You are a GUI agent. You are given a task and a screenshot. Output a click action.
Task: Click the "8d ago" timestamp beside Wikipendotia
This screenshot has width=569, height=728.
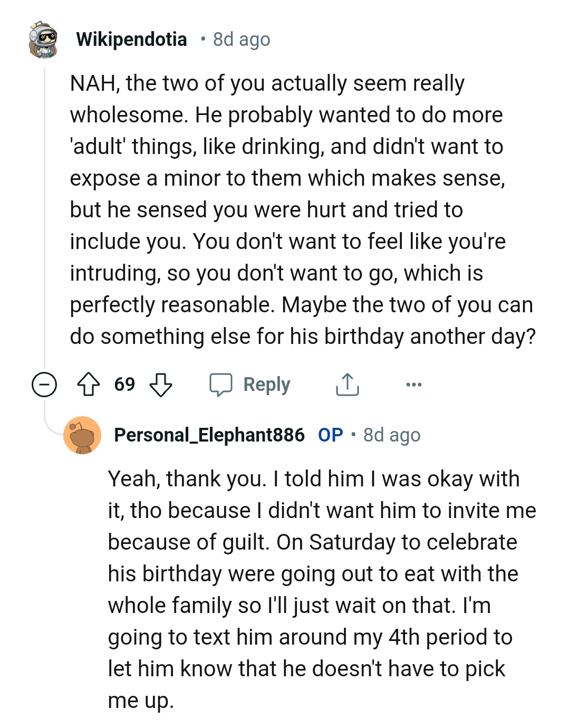[242, 40]
